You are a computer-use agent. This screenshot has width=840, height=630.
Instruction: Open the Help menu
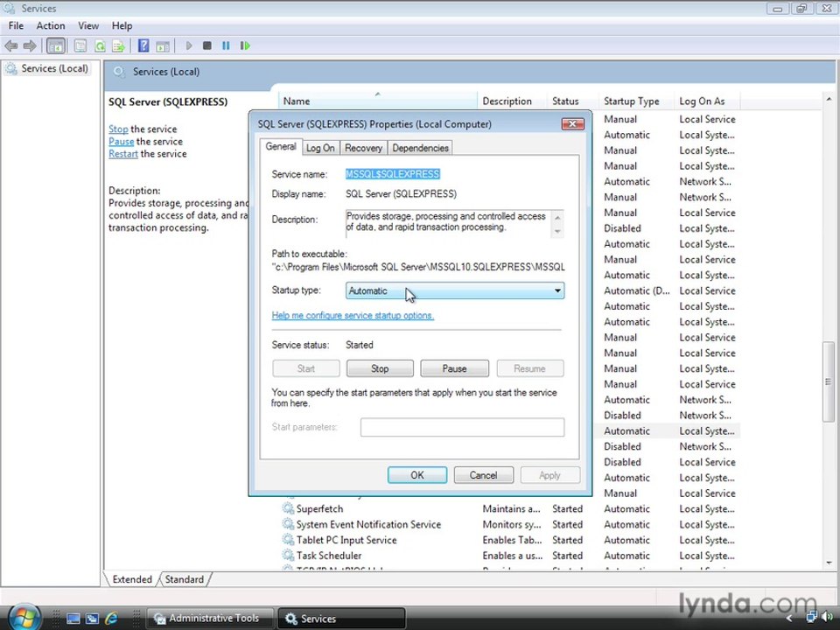122,25
